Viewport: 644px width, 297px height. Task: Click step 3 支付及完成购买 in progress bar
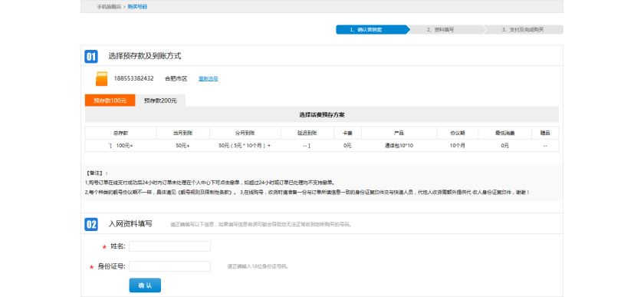pyautogui.click(x=523, y=30)
